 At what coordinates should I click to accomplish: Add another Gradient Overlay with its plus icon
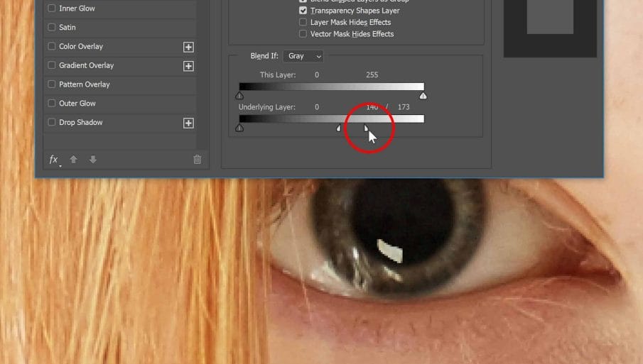coord(188,66)
